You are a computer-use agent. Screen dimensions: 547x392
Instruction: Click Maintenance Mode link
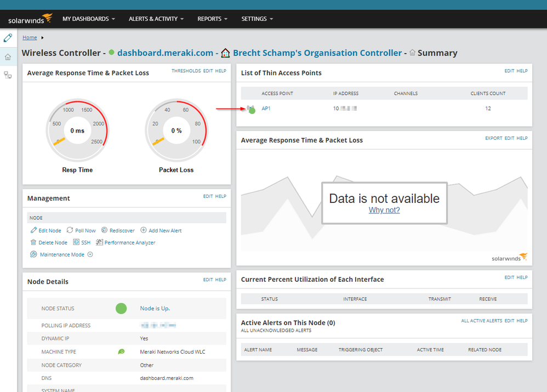(62, 255)
